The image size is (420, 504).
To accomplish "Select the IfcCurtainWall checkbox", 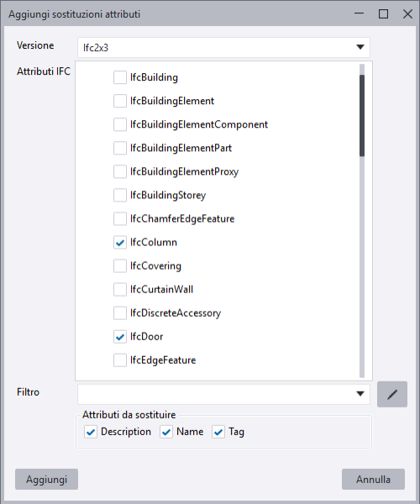I will (120, 290).
